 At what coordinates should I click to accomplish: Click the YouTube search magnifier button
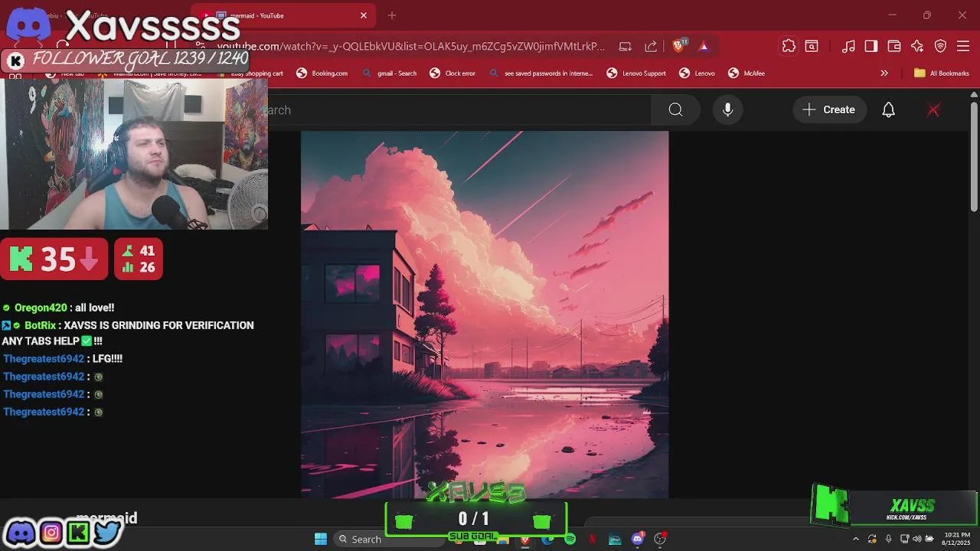coord(675,109)
